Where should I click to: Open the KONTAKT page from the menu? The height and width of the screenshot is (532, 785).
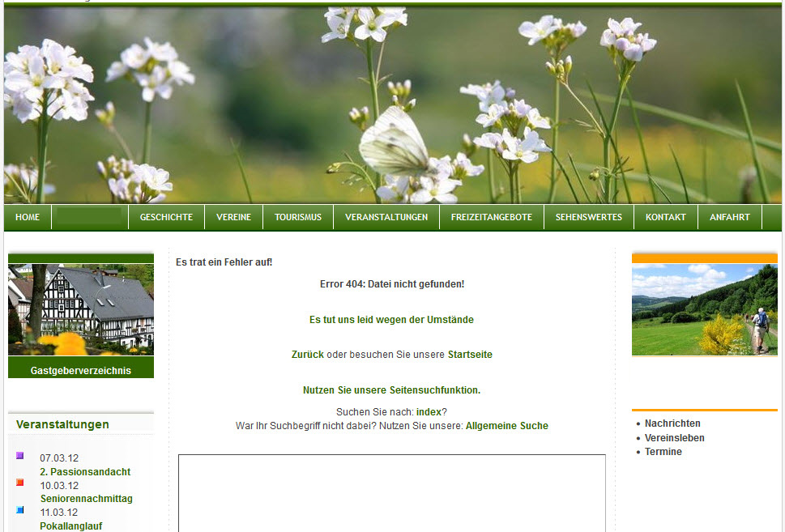coord(666,217)
